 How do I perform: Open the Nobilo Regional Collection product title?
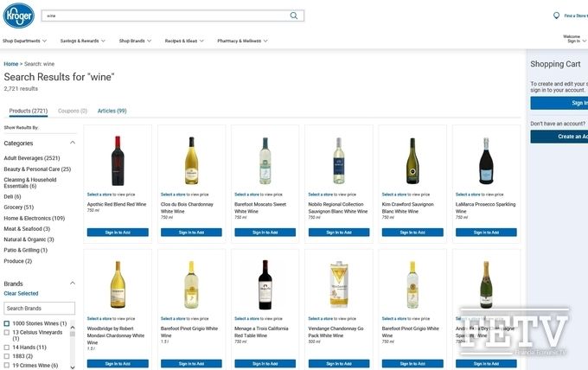(x=338, y=207)
